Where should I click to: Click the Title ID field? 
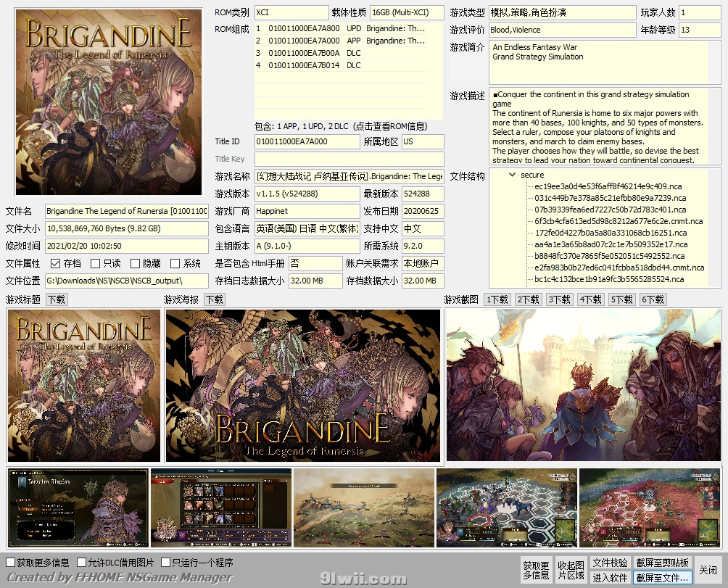coord(307,141)
